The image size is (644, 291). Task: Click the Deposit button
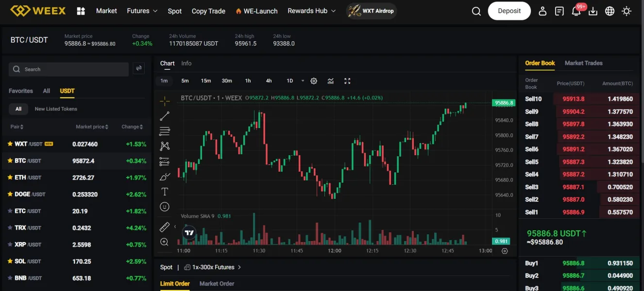(509, 11)
